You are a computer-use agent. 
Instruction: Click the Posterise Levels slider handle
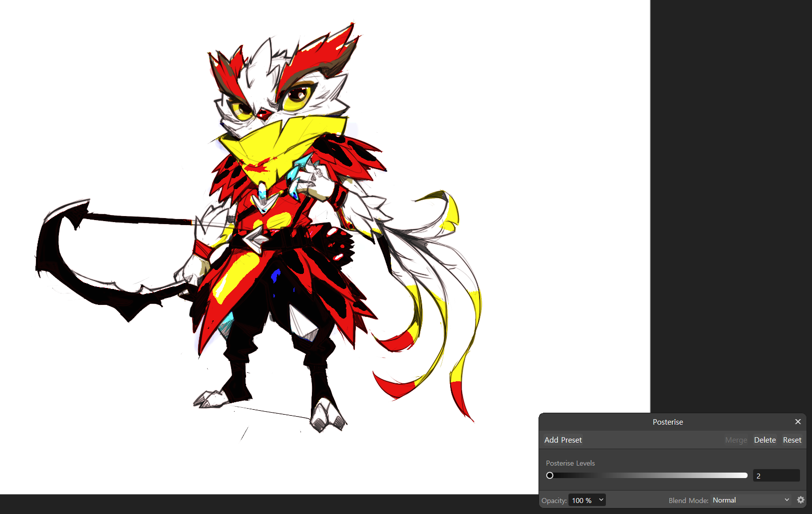tap(550, 476)
